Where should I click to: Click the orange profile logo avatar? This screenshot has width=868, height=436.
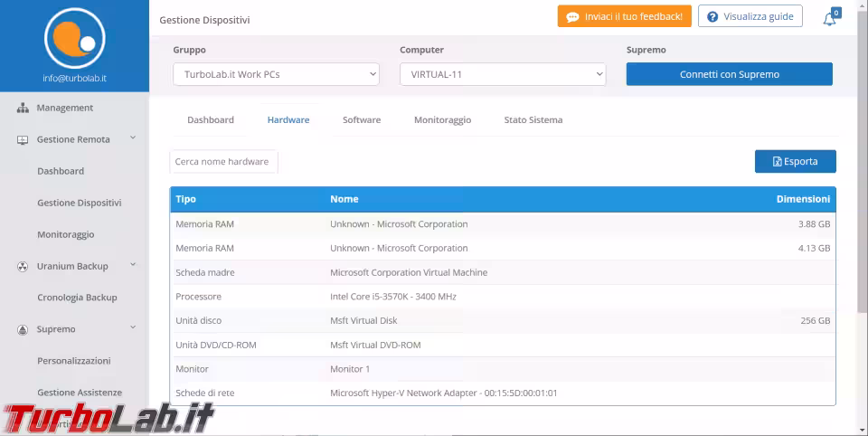coord(74,37)
